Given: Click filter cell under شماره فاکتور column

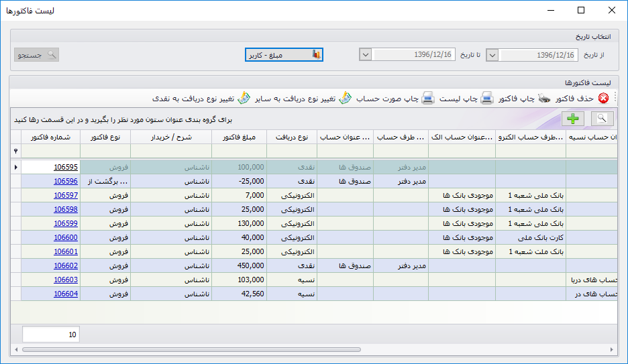Looking at the screenshot, I should coord(50,151).
